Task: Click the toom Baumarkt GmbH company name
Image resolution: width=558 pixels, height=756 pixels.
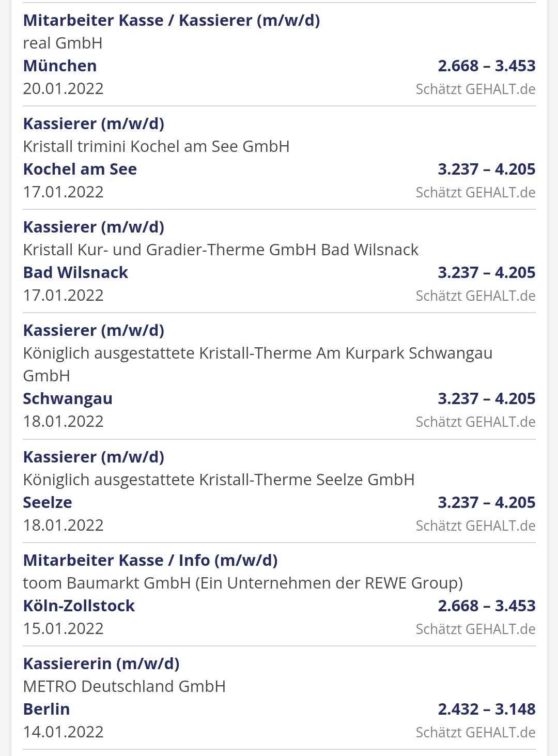Action: [243, 583]
